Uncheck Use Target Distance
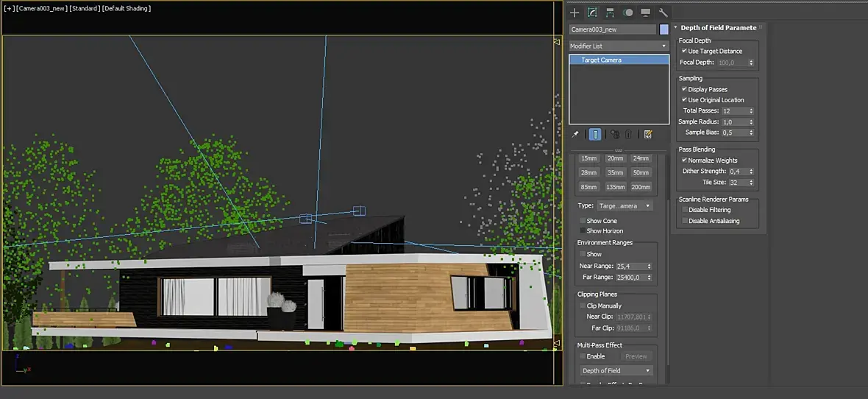This screenshot has width=868, height=399. pos(685,52)
